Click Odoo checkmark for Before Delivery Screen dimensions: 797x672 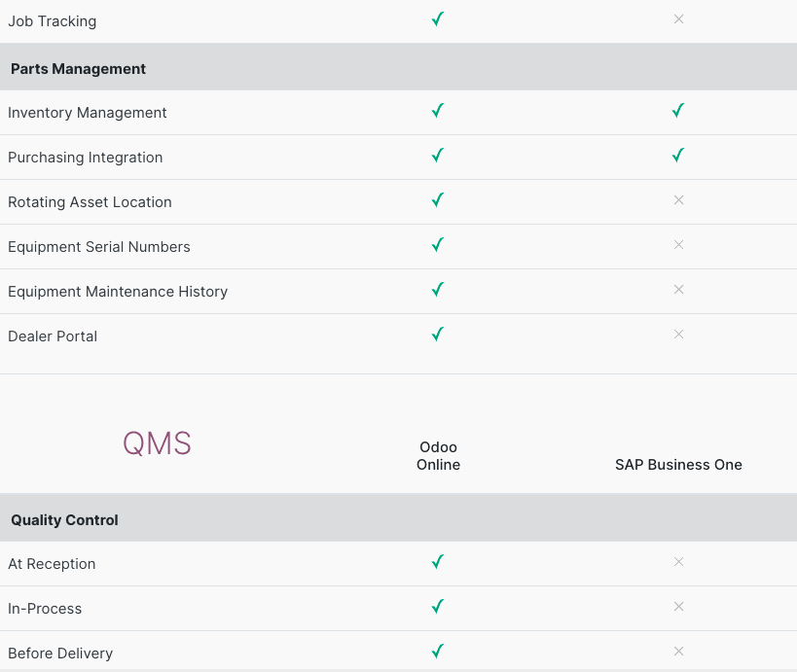coord(438,652)
